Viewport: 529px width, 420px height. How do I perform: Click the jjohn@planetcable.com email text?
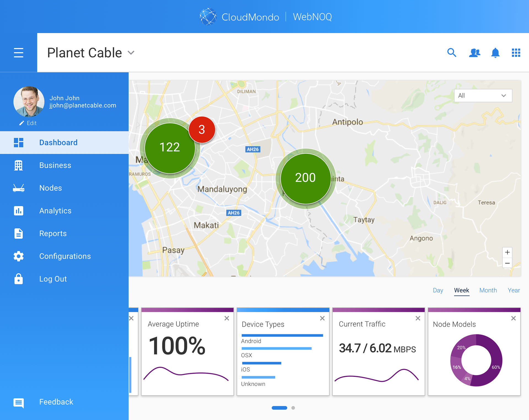tap(83, 105)
